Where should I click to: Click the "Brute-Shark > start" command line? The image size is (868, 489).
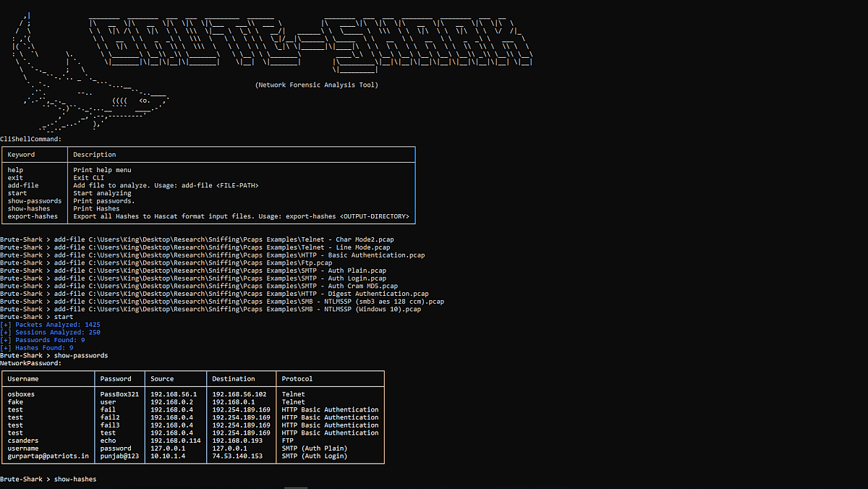coord(36,317)
